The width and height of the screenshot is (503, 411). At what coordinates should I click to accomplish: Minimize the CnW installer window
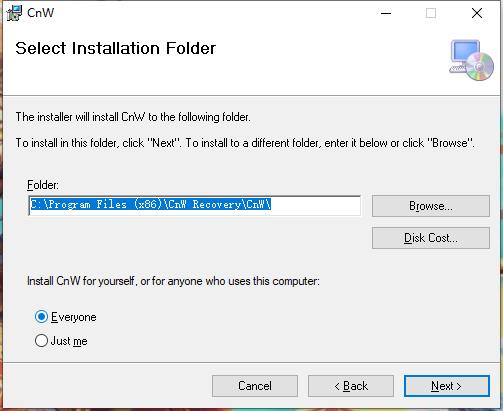point(386,13)
